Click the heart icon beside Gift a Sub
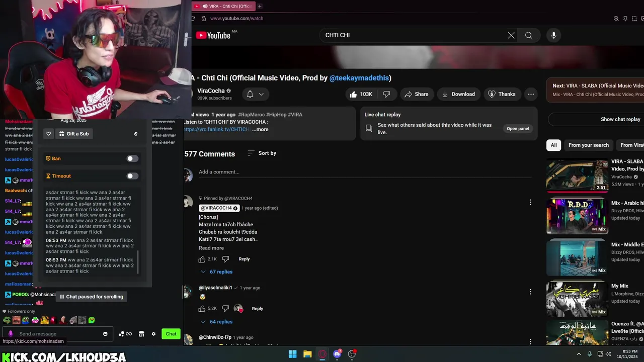The image size is (644, 362). pos(48,134)
